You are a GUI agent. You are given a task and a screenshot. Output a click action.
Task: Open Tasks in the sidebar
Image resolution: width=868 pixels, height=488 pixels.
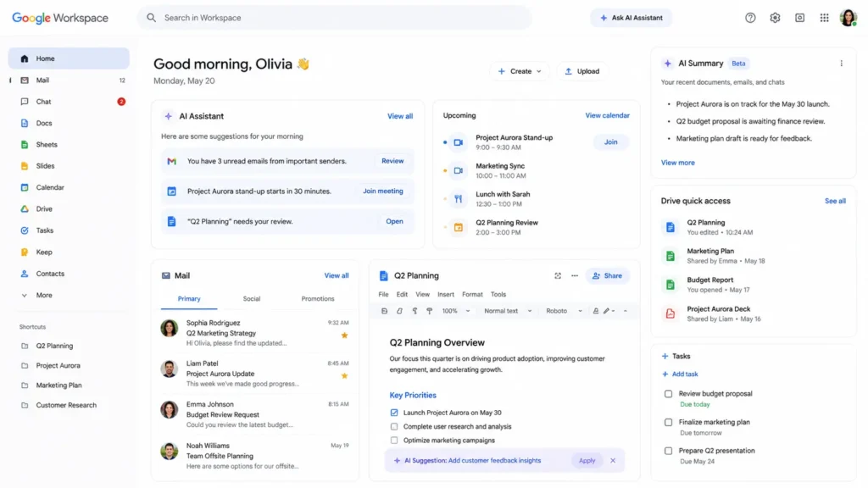[x=69, y=230]
